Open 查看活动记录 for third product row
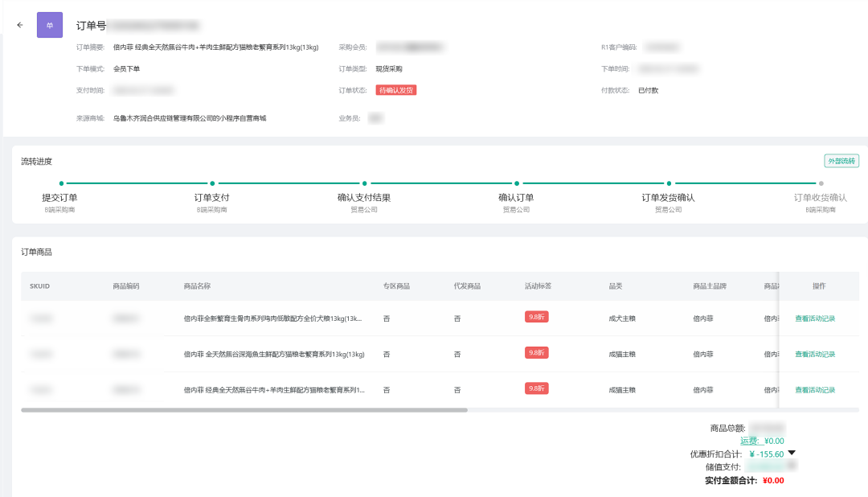 [815, 390]
